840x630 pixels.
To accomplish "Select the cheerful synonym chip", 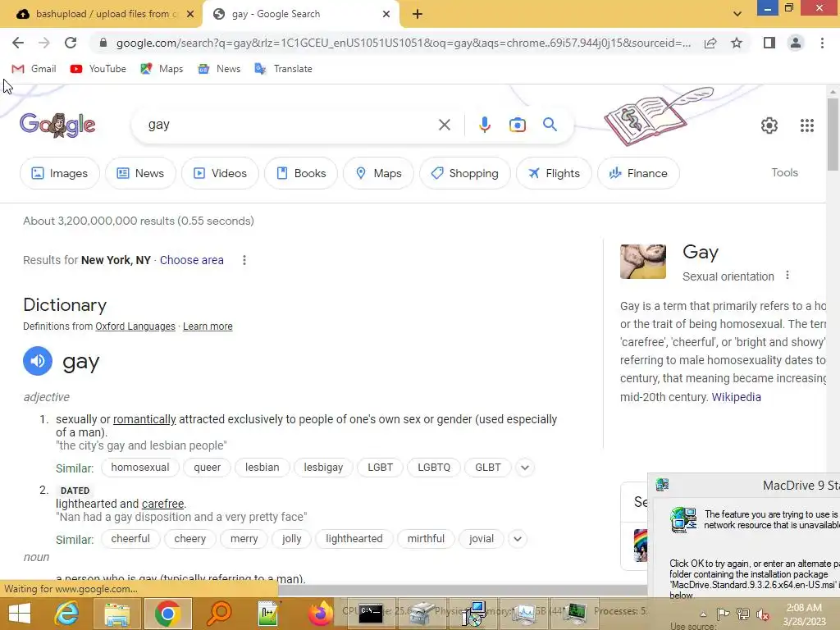I will click(130, 538).
